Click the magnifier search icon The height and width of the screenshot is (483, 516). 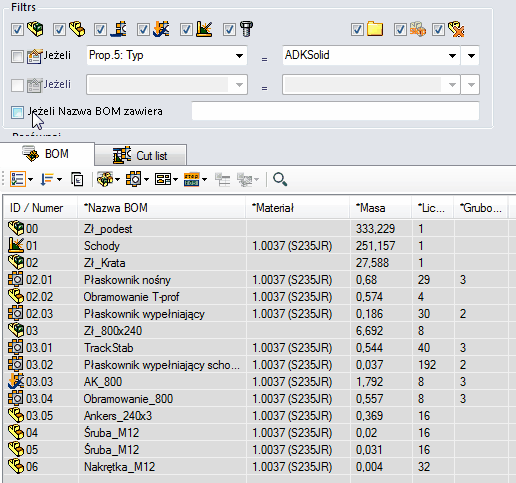(x=280, y=179)
